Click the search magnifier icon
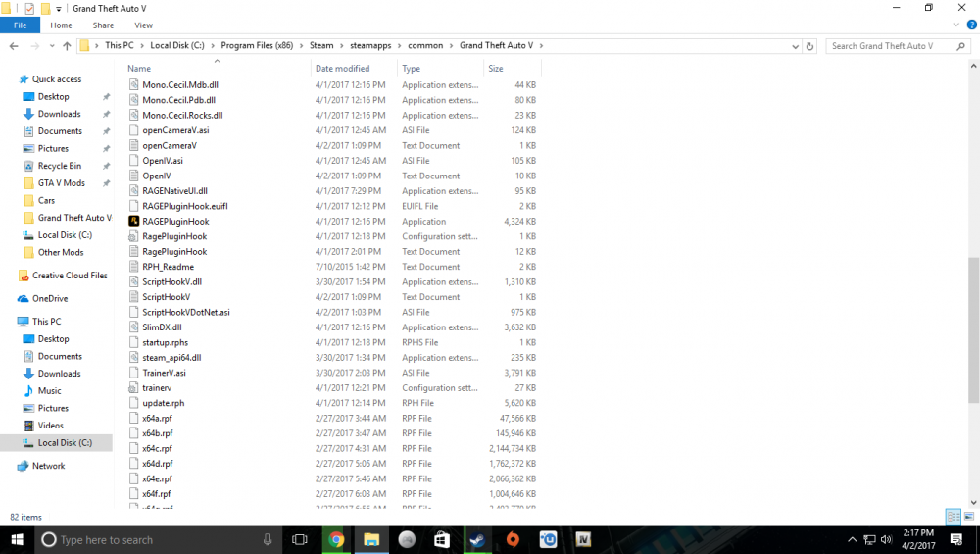980x554 pixels. [960, 46]
